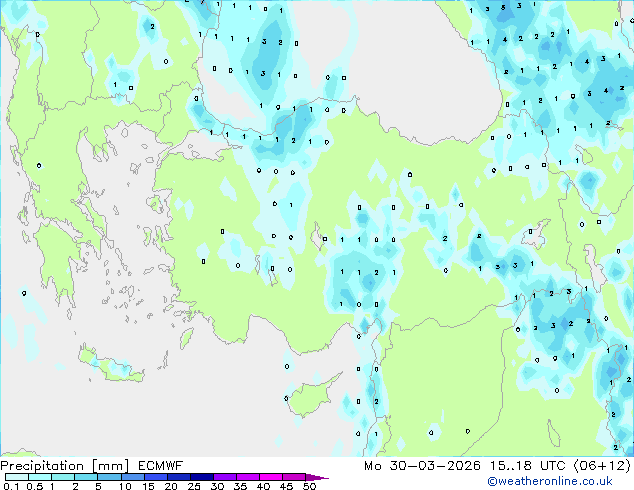The image size is (634, 490).
Task: Click the legend swatch between 15 and 20
Action: coord(156,477)
